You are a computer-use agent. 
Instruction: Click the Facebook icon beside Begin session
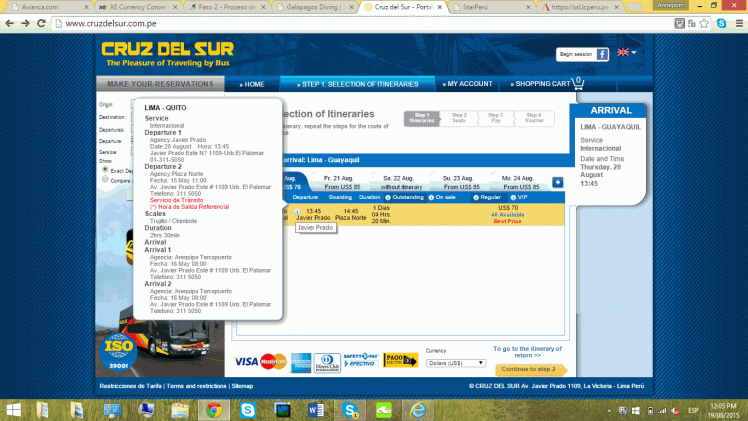pyautogui.click(x=603, y=54)
